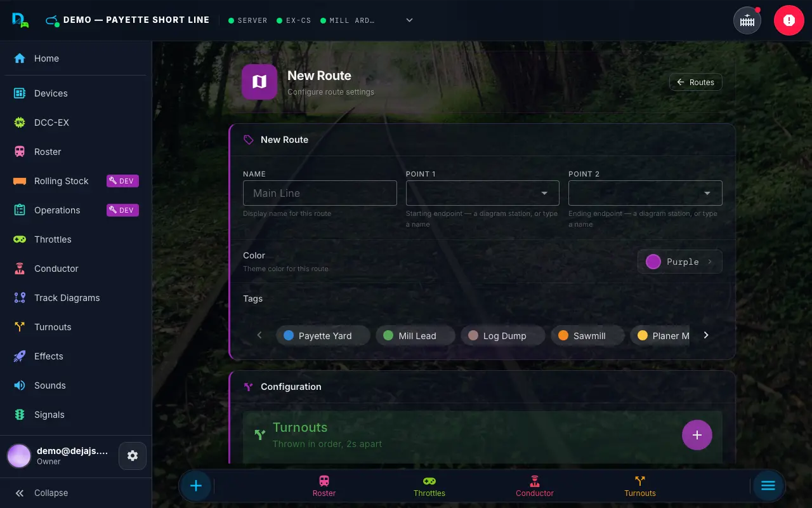
Task: Collapse the sidebar
Action: point(75,493)
